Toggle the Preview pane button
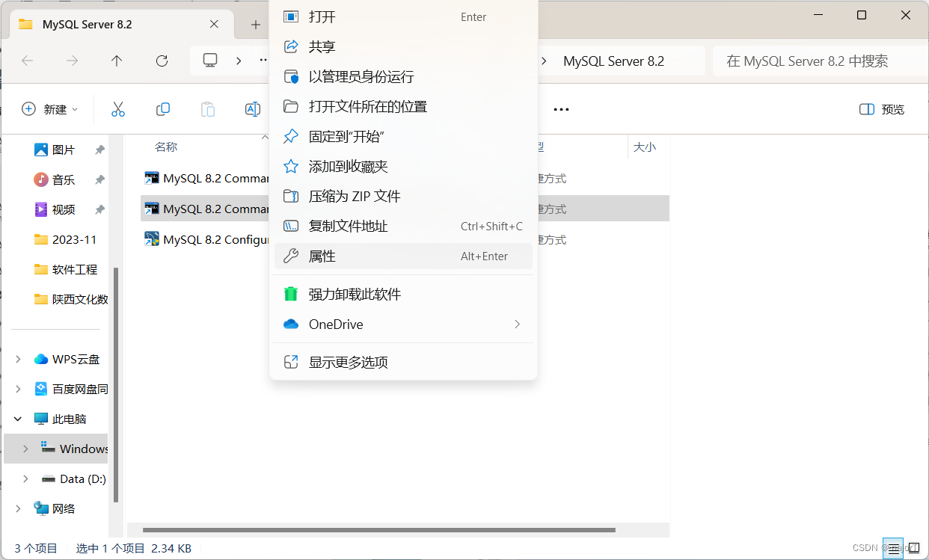 coord(882,109)
